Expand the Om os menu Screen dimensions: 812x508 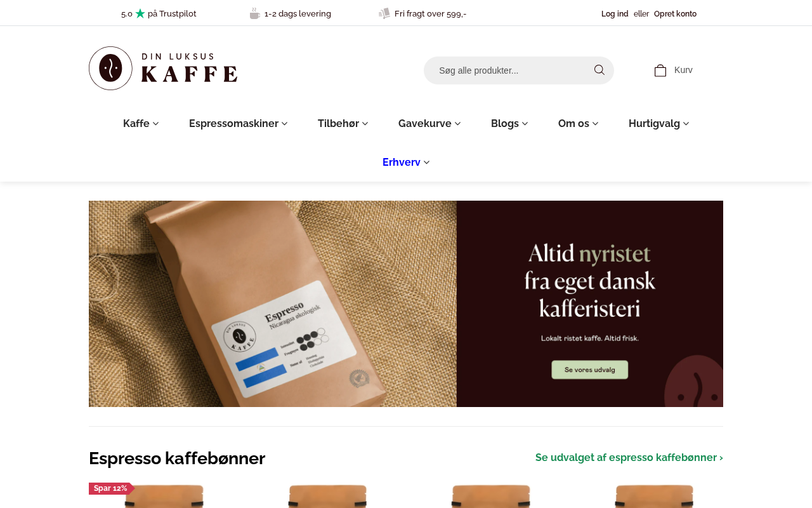click(x=579, y=124)
